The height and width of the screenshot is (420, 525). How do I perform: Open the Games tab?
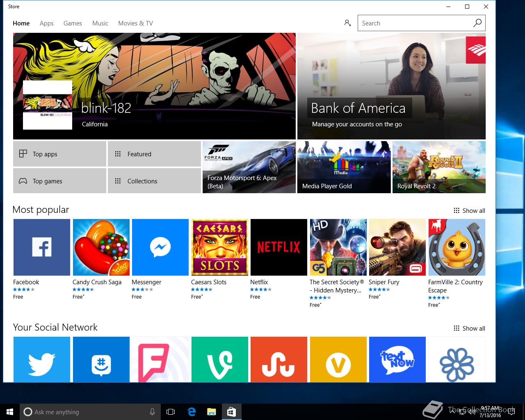73,23
